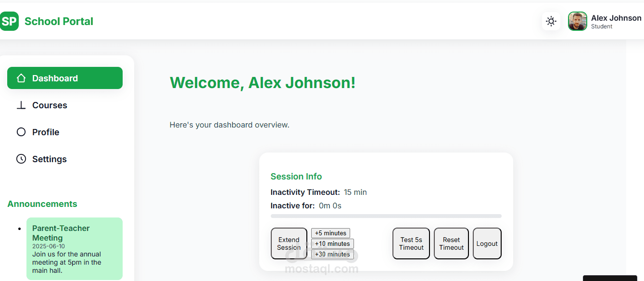
Task: Click the Extend Session button
Action: (x=289, y=243)
